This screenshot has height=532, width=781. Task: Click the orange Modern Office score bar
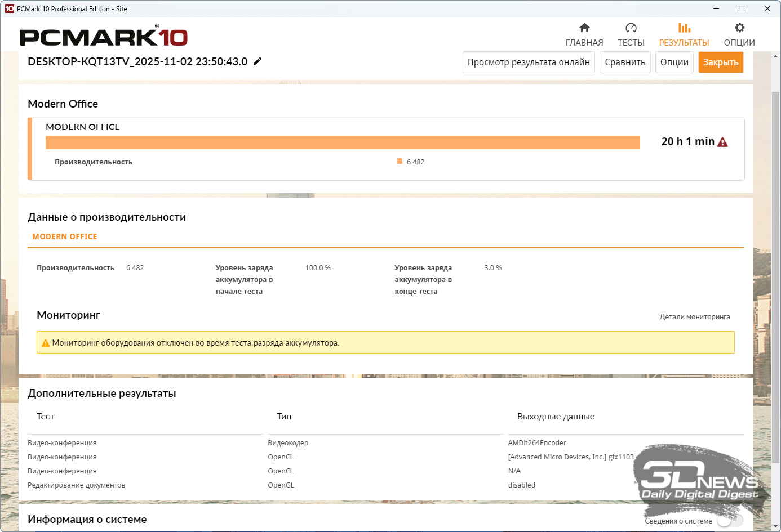pos(343,142)
